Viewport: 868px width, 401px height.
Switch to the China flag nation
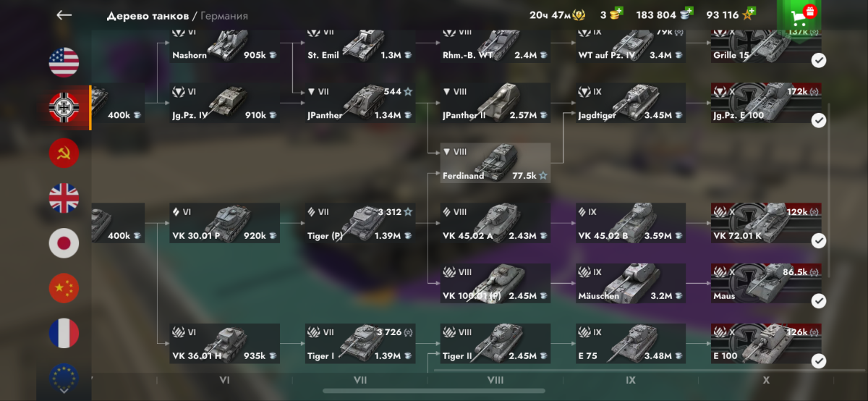click(x=64, y=288)
